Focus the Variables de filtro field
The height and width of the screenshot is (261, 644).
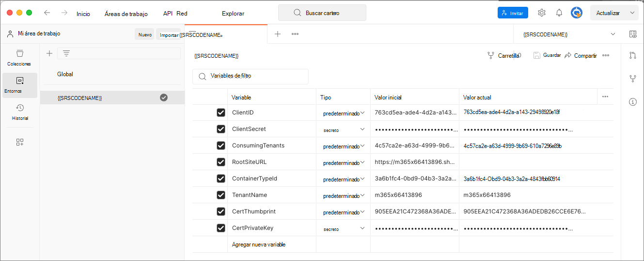251,76
